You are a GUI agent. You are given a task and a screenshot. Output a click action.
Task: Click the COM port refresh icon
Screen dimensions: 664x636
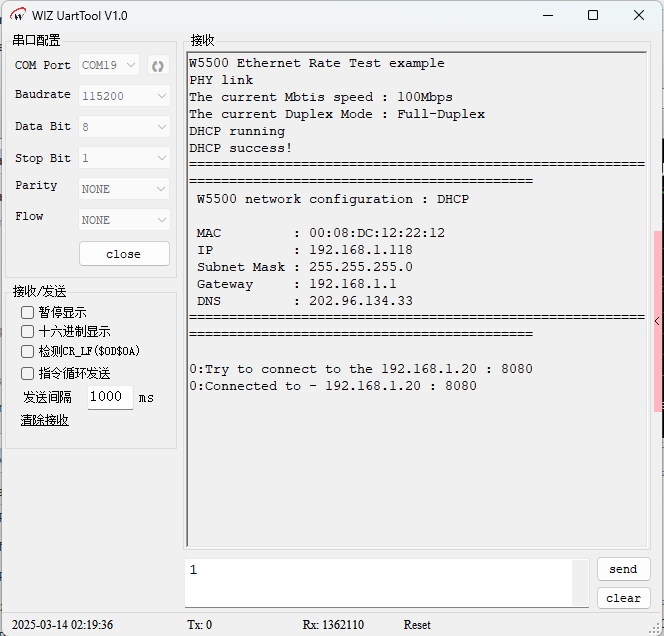[157, 66]
